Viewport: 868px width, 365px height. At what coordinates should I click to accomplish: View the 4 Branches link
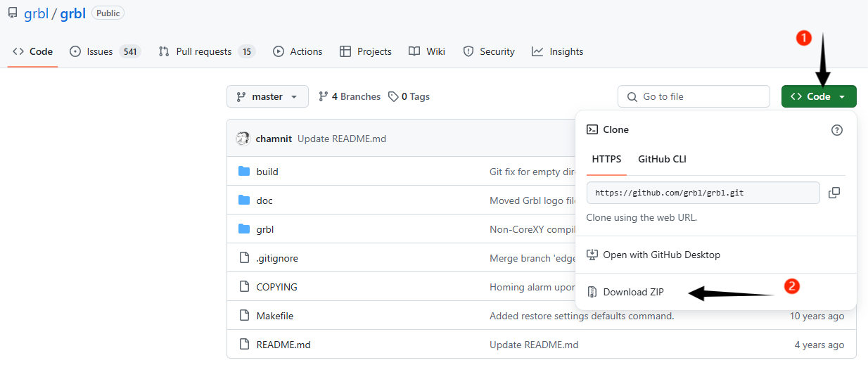pos(350,96)
